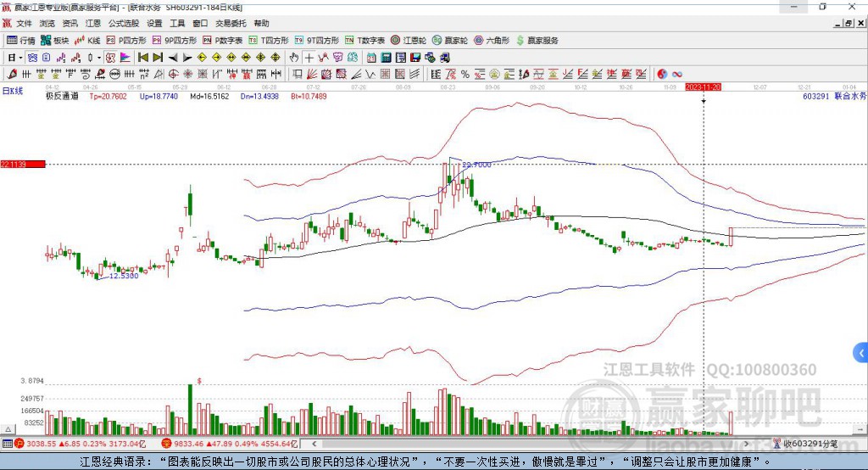The height and width of the screenshot is (470, 868).
Task: Open 赢家服务 with dollar icon
Action: tap(537, 41)
